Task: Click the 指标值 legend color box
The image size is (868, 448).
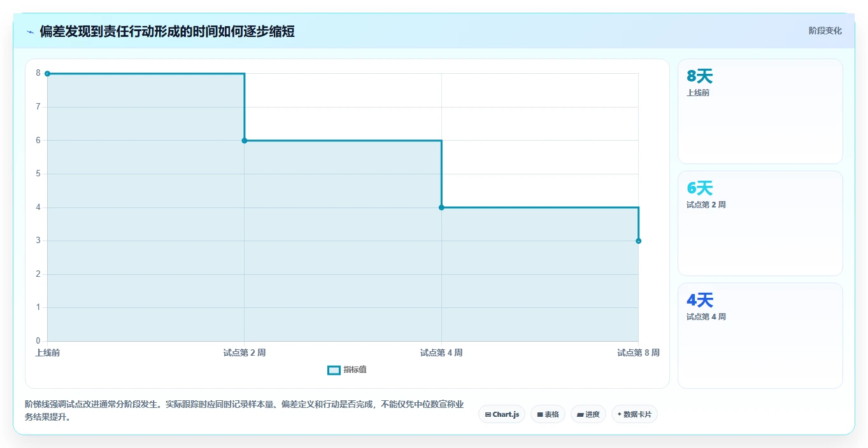Action: coord(334,370)
